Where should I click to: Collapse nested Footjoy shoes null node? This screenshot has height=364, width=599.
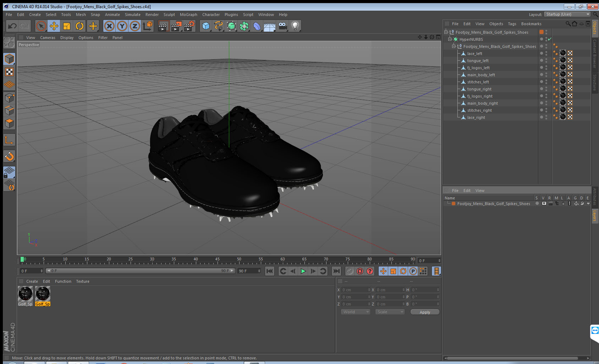(454, 46)
